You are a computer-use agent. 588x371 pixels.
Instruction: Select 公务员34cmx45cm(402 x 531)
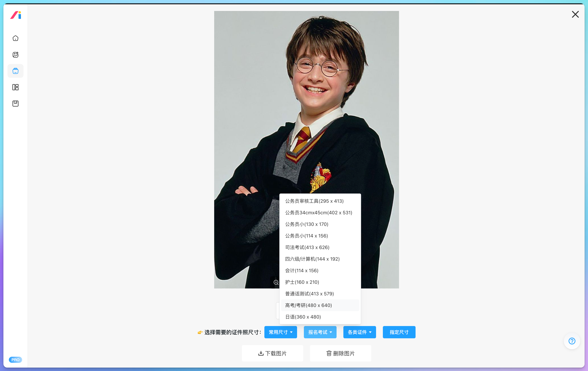point(320,212)
